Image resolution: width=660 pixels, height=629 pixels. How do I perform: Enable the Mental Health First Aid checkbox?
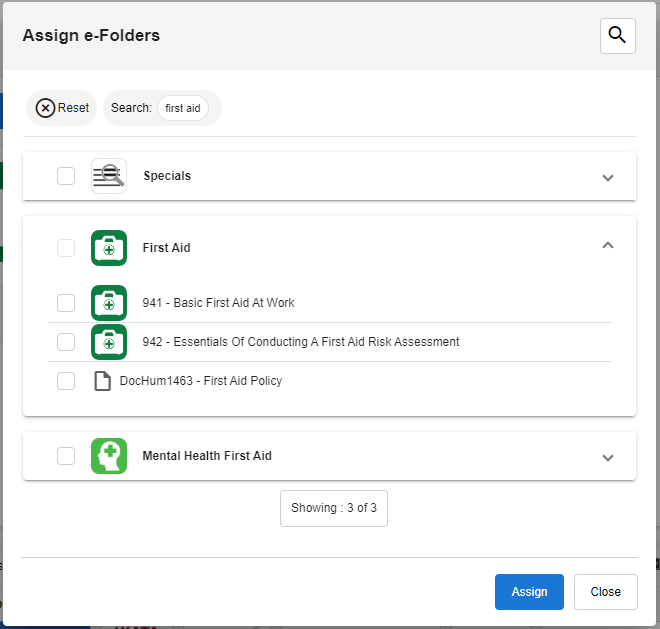tap(66, 456)
